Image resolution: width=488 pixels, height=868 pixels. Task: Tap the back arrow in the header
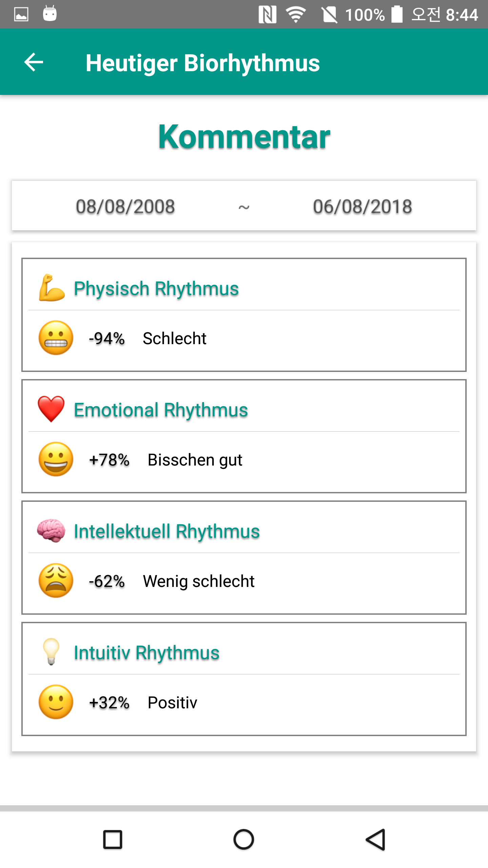click(x=34, y=62)
